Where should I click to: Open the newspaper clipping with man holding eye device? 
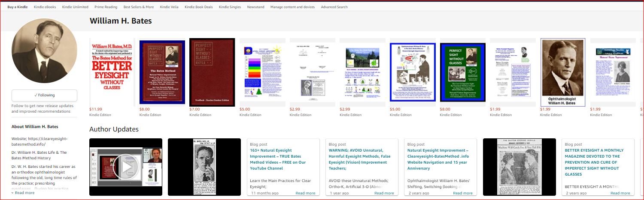point(204,167)
